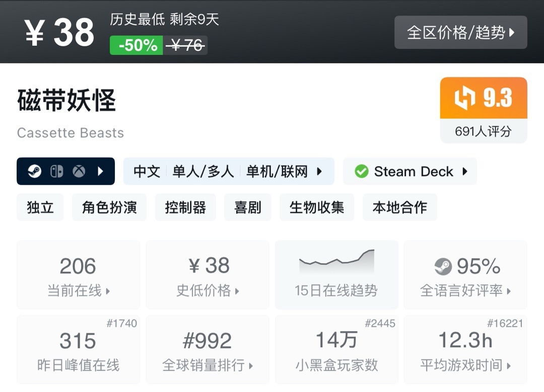Expand the language and mode details arrow
Image resolution: width=544 pixels, height=392 pixels.
click(319, 172)
